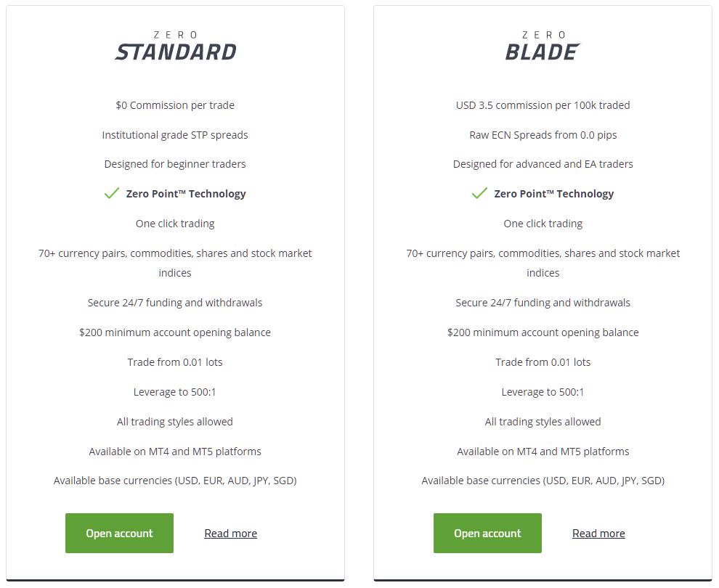
Task: Click green checkmark in Blade card
Action: [479, 193]
